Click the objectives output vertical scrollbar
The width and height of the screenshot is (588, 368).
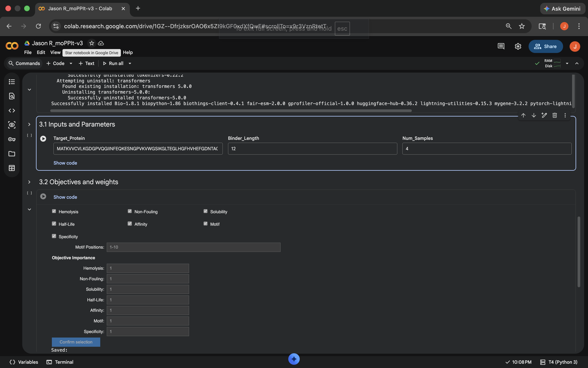coord(579,252)
